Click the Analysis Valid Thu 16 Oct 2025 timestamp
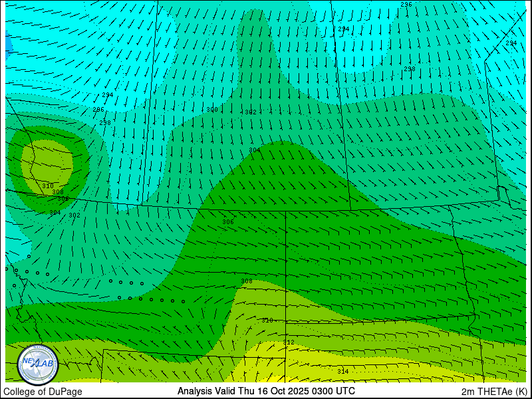Screen dimensions: 532x399 (x=266, y=391)
